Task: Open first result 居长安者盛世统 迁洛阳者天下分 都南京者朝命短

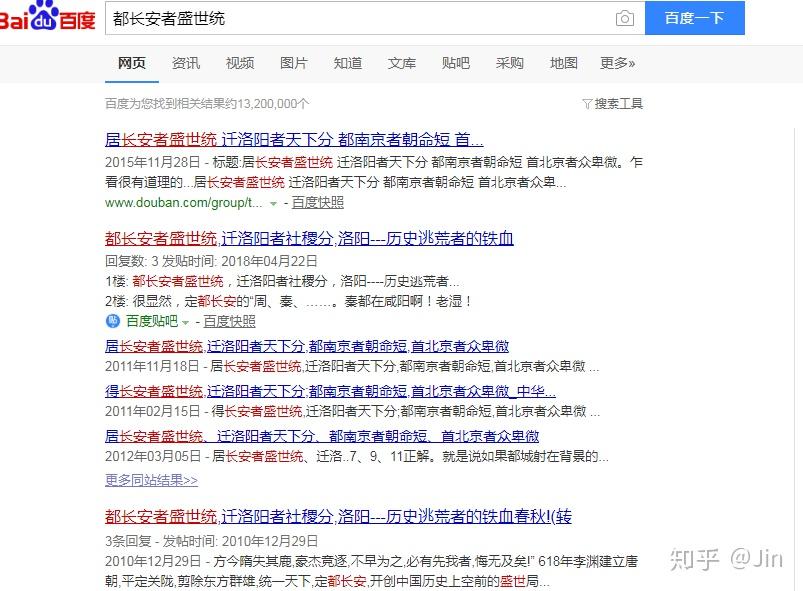Action: (x=294, y=139)
